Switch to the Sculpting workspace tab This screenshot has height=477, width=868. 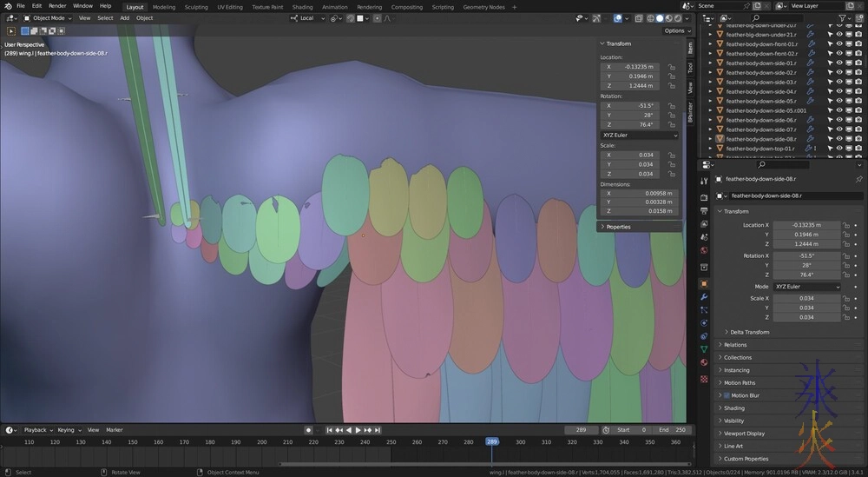point(196,7)
